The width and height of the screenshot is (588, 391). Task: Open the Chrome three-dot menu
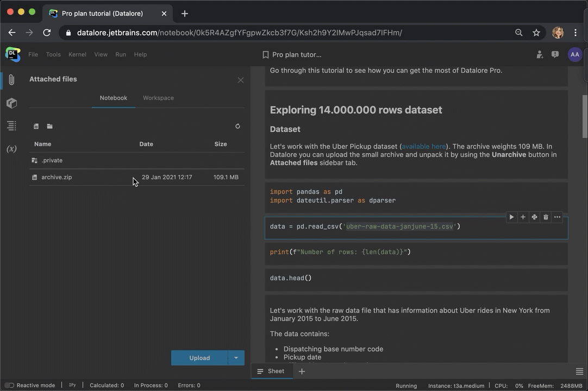(576, 33)
